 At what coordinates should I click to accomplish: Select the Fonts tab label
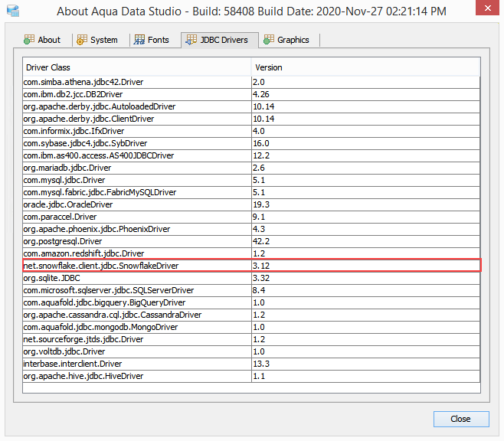(158, 40)
